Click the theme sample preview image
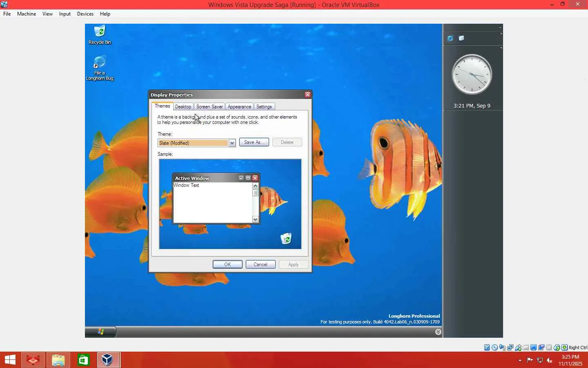 (x=230, y=204)
